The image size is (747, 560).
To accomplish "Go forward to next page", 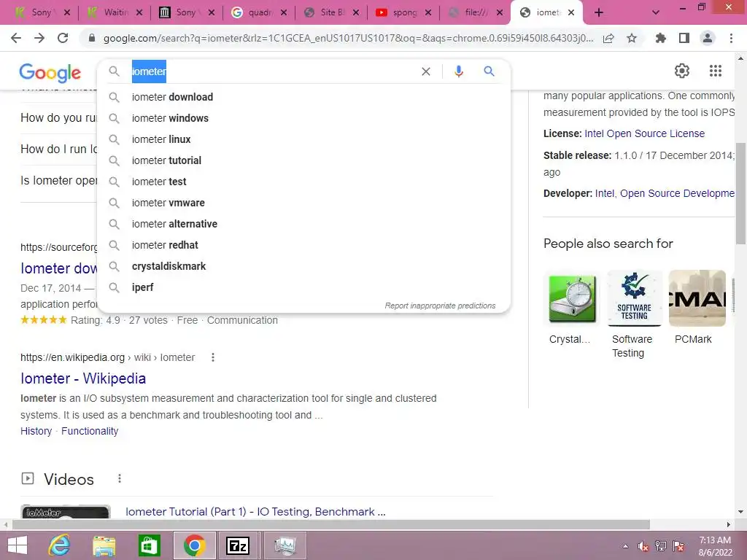I will 39,38.
